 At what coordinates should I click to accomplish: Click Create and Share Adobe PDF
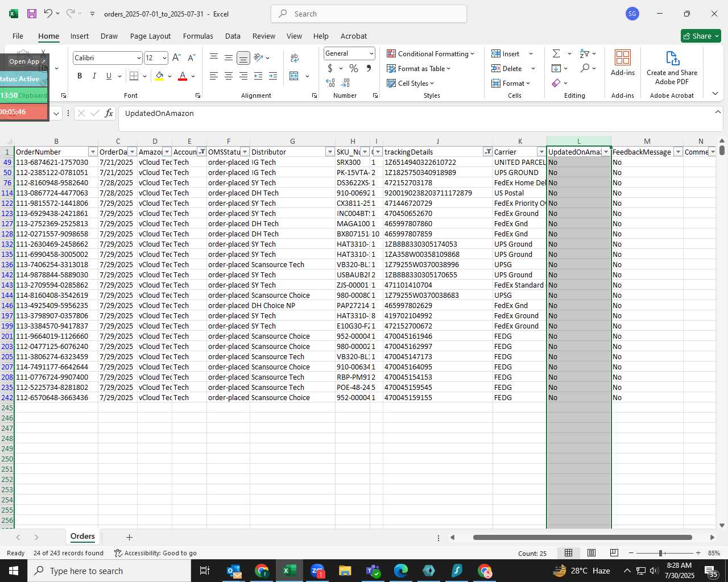coord(672,67)
